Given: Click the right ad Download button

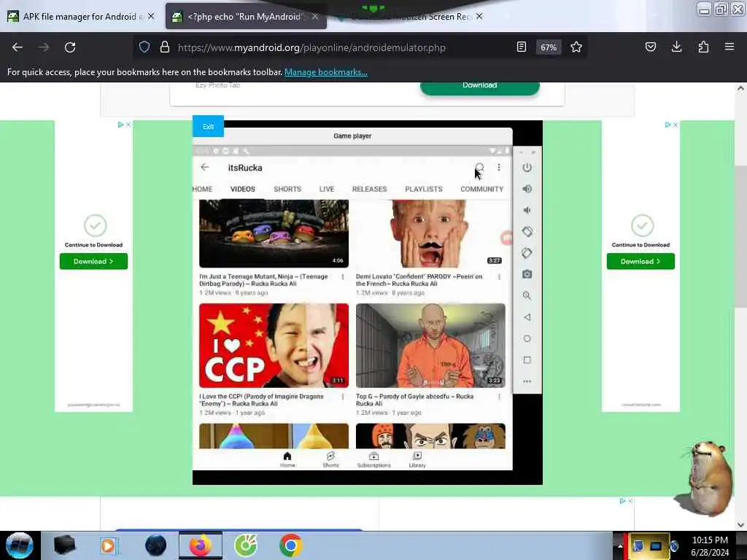Looking at the screenshot, I should [x=640, y=262].
